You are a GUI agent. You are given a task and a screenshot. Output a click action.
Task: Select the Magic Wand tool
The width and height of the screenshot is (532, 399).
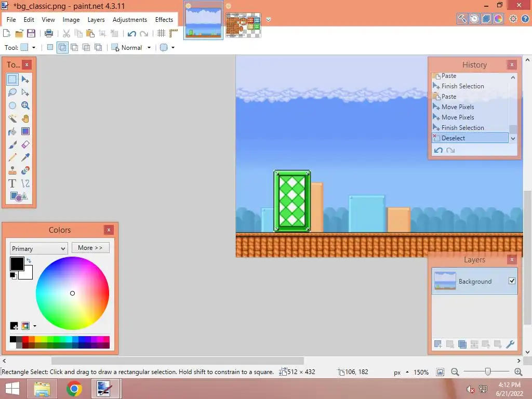click(12, 118)
